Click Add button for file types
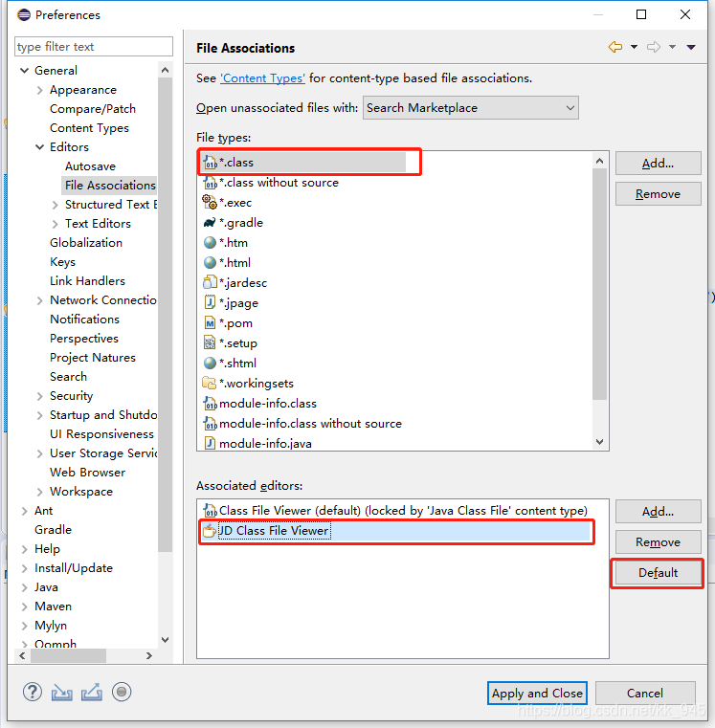This screenshot has width=715, height=728. [x=658, y=163]
